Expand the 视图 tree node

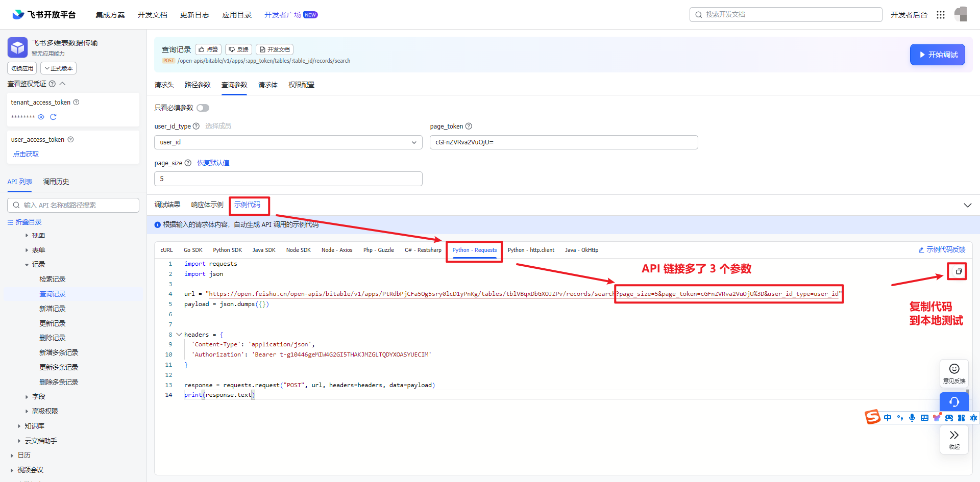(27, 236)
